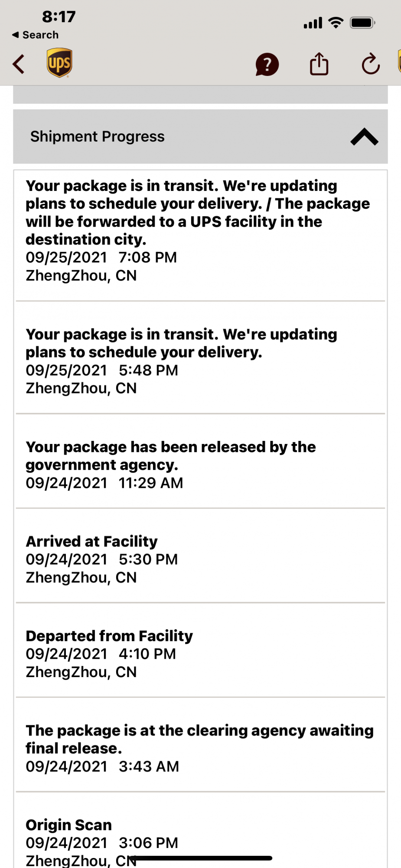Image resolution: width=401 pixels, height=868 pixels.
Task: Open the UPS logo home icon
Action: (59, 63)
